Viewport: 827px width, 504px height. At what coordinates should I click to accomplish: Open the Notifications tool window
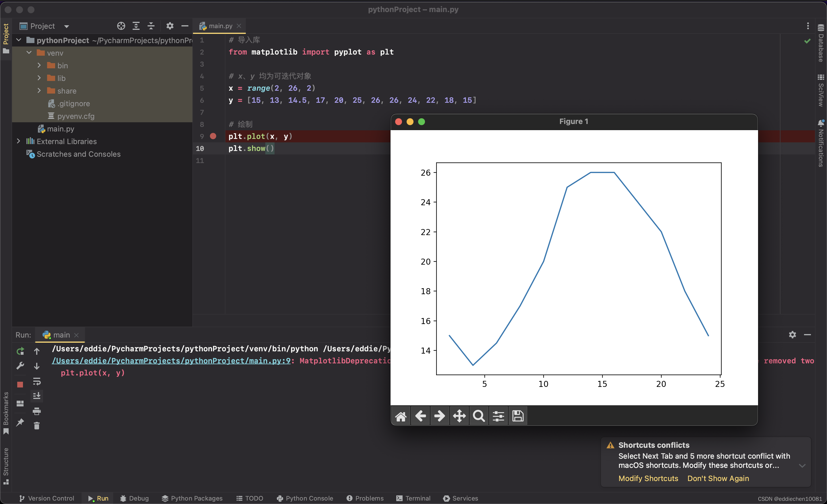coord(821,143)
